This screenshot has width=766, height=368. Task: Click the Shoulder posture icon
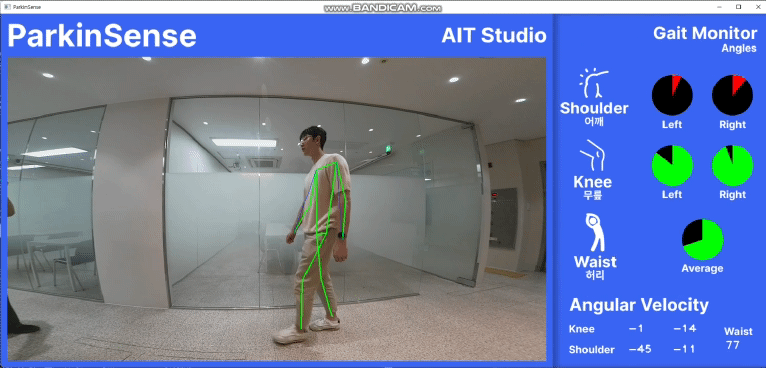594,84
